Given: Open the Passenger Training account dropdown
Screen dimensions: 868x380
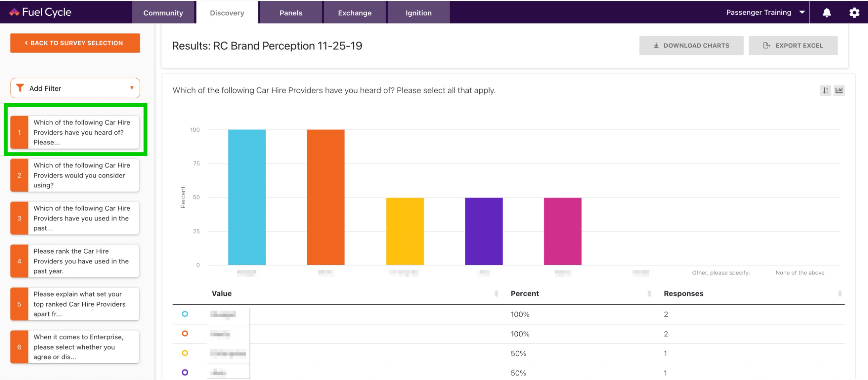Looking at the screenshot, I should (x=765, y=12).
